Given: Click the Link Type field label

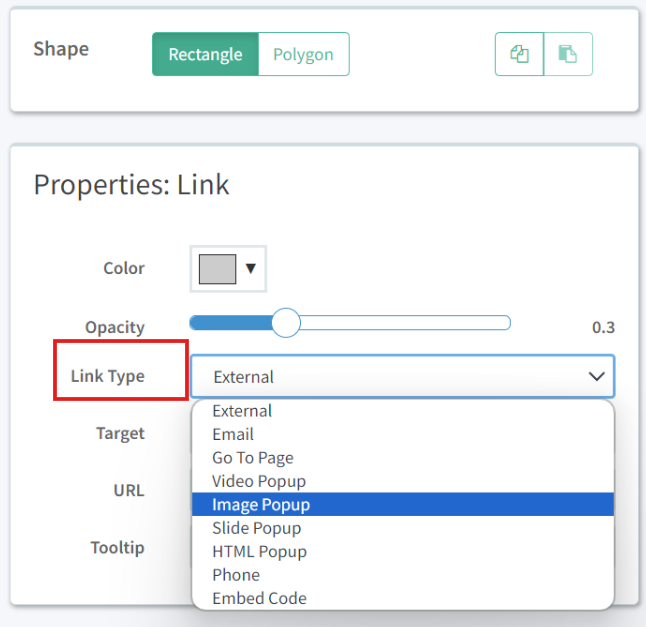Looking at the screenshot, I should coord(107,376).
